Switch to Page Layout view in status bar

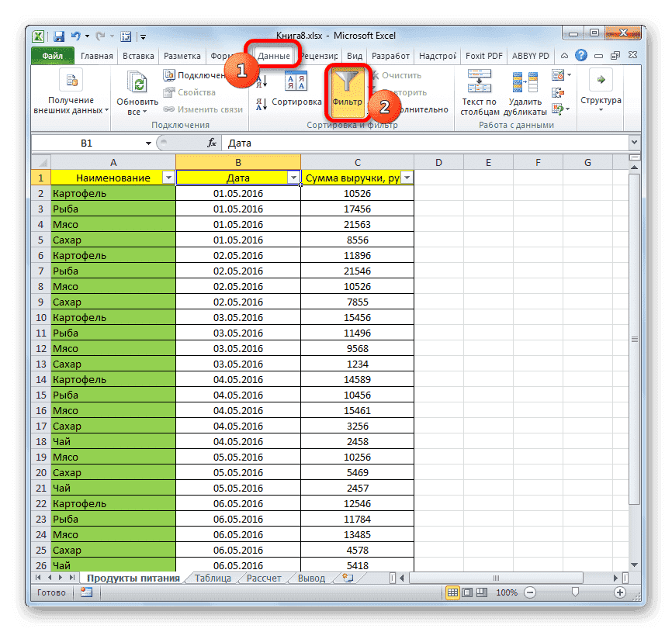coord(466,592)
